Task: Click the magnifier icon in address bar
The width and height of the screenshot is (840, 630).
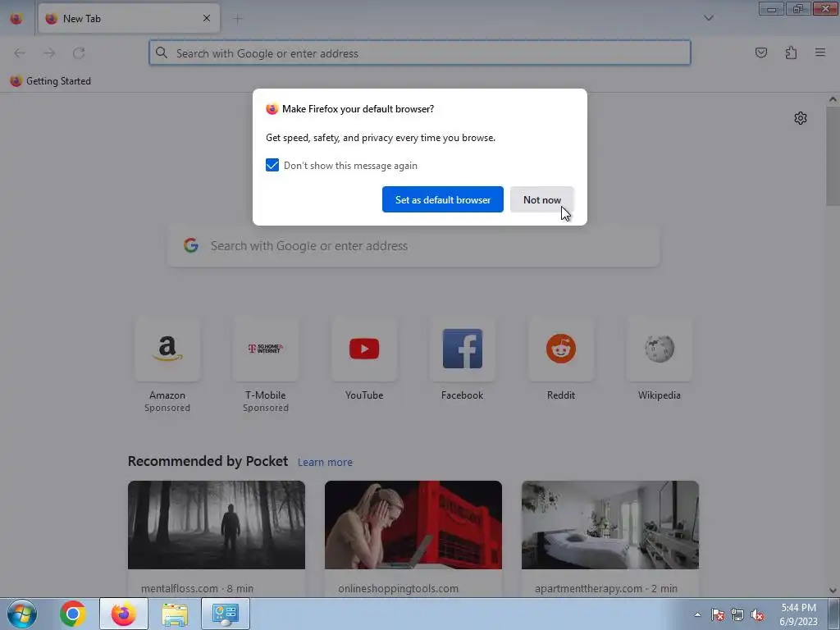Action: [162, 52]
